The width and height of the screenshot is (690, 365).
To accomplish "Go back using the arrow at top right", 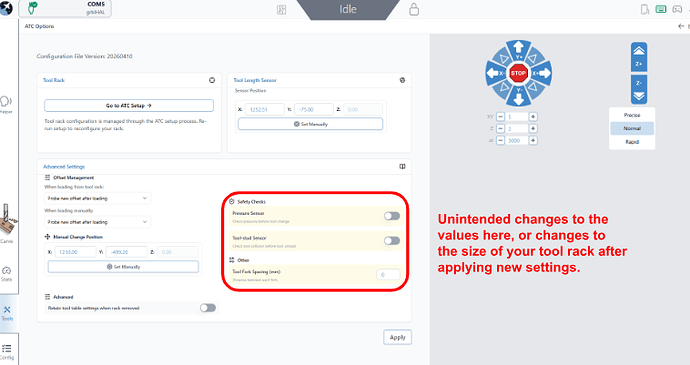I will pyautogui.click(x=681, y=26).
